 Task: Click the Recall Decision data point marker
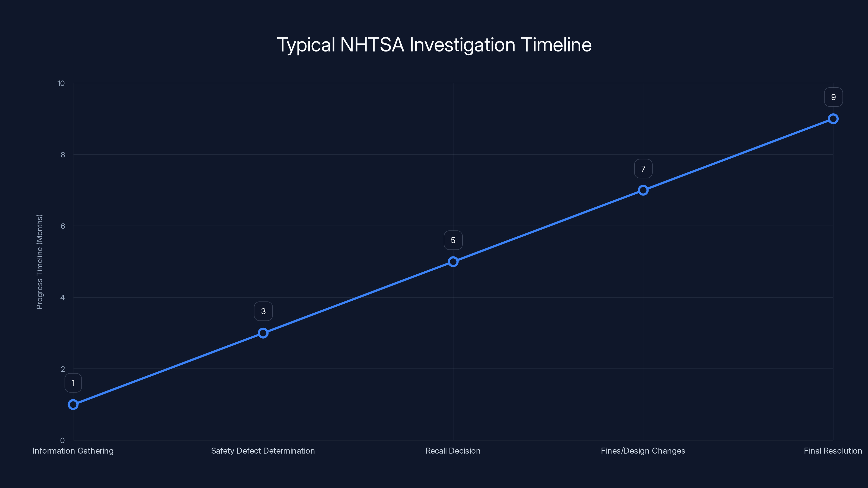(453, 262)
